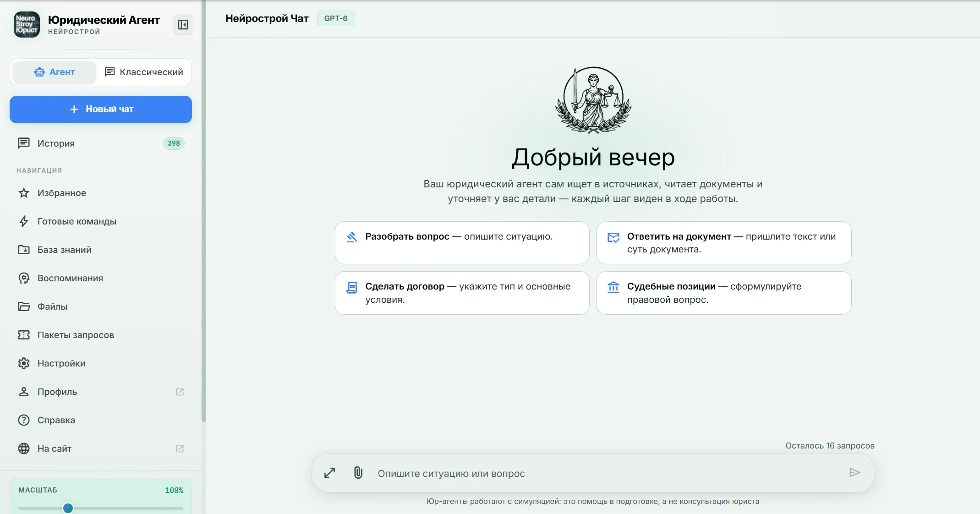Open Профиль in sidebar
Viewport: 980px width, 514px height.
coord(101,392)
